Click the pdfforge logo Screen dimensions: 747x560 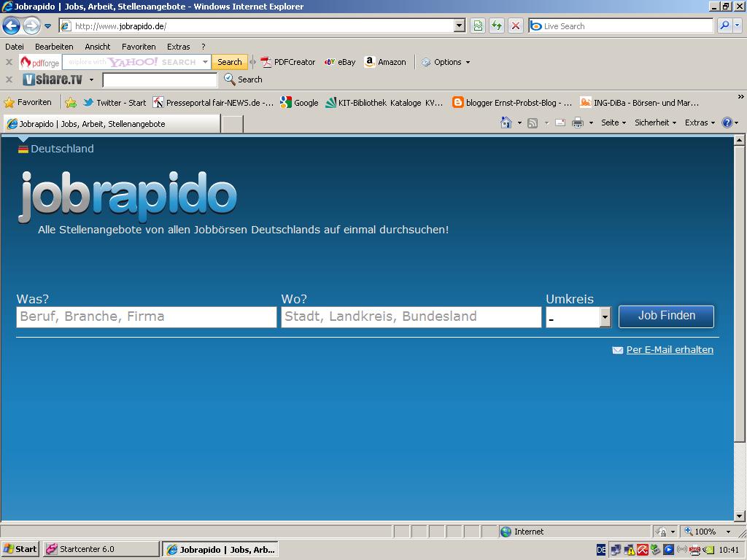40,62
